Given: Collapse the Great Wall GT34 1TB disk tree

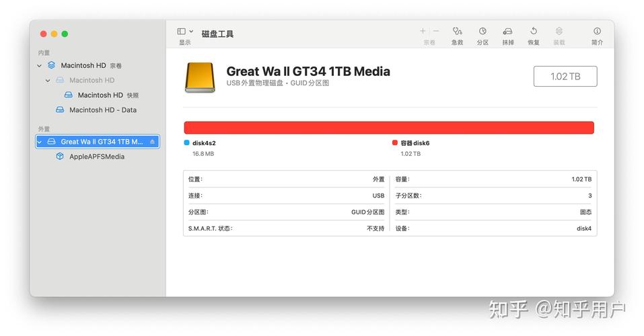Looking at the screenshot, I should (x=40, y=142).
